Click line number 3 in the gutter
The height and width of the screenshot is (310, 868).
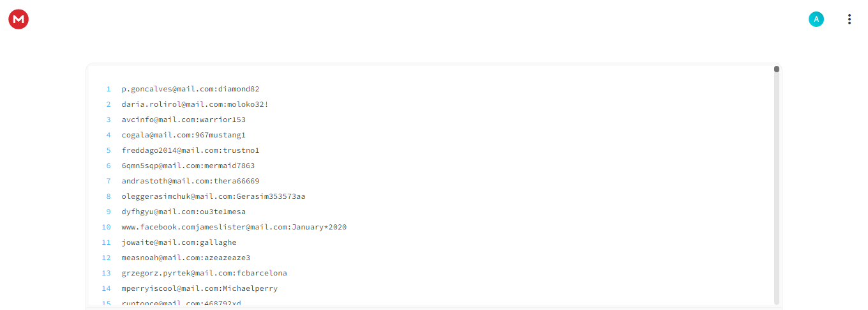click(x=108, y=120)
